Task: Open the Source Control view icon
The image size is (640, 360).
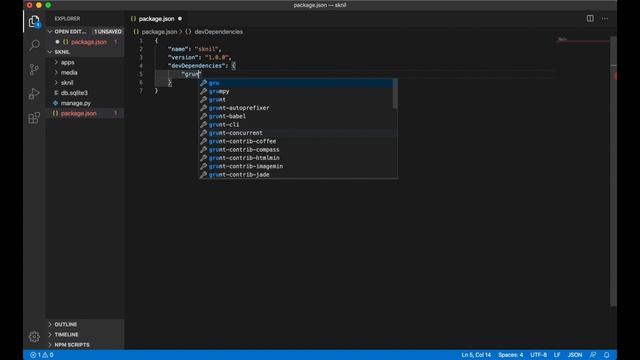Action: pyautogui.click(x=34, y=69)
